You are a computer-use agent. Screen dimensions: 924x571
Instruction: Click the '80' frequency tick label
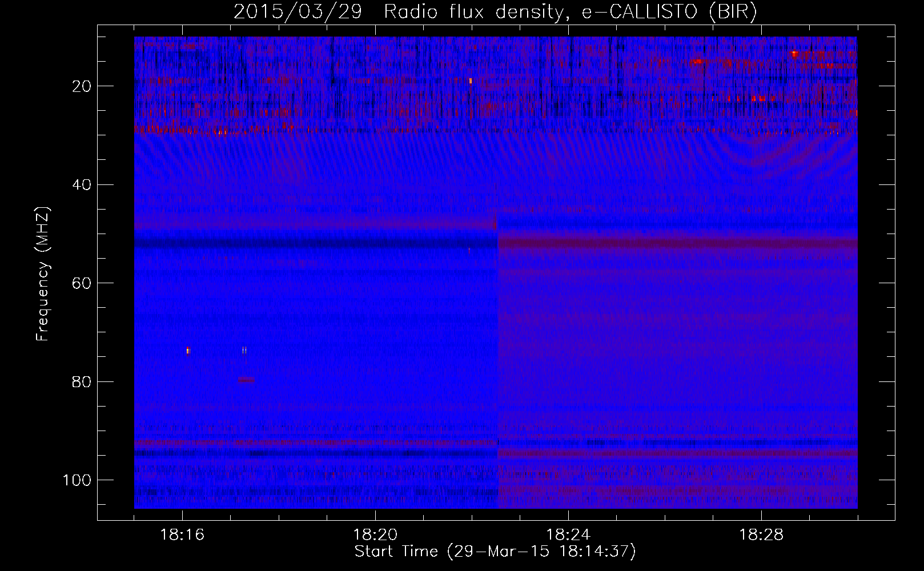click(x=82, y=381)
